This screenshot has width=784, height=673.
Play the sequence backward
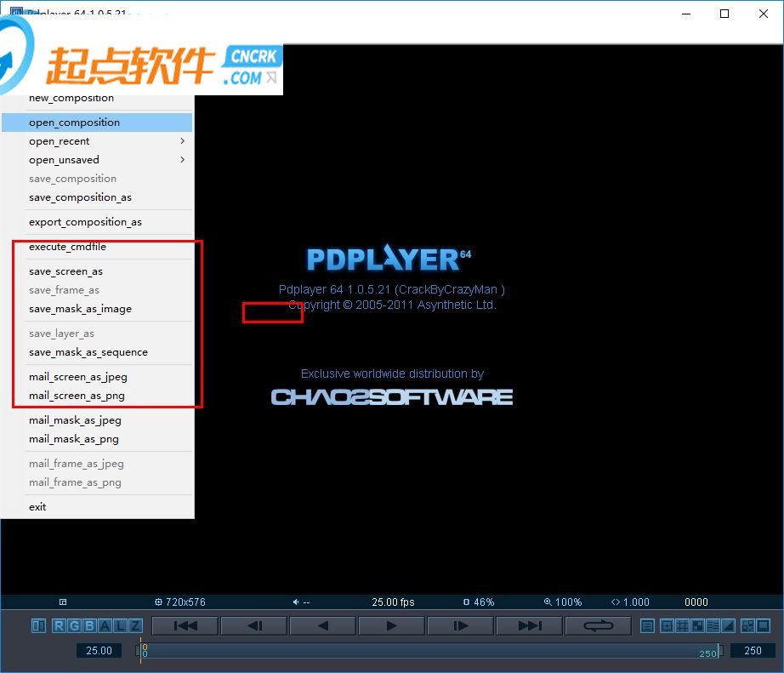(x=323, y=626)
